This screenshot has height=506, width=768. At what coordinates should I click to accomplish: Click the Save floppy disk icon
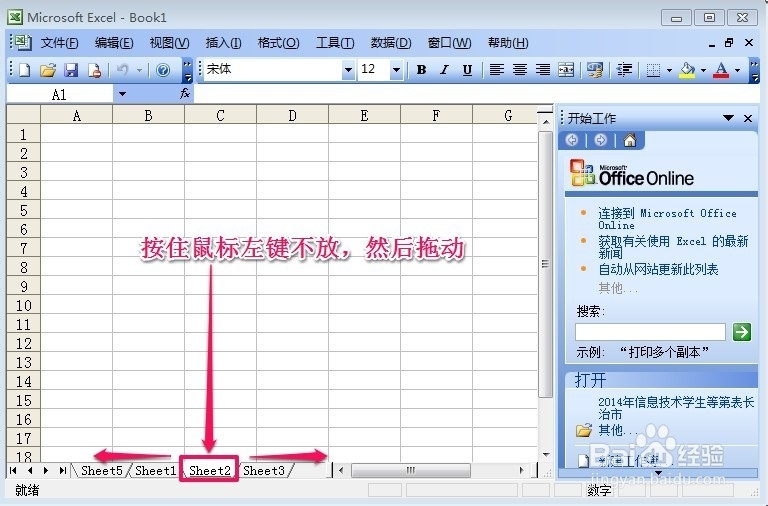tap(72, 70)
